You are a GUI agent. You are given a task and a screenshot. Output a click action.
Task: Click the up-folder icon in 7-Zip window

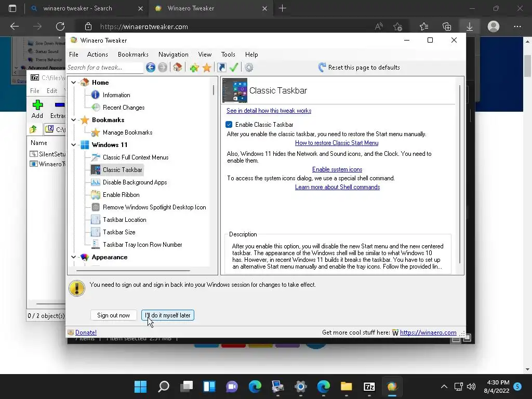33,129
